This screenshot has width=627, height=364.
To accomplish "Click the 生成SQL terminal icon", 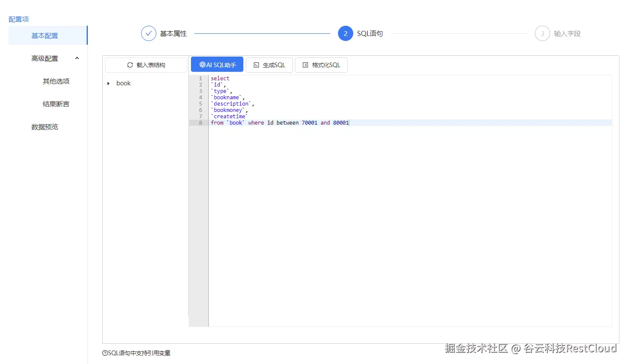I will (x=256, y=65).
